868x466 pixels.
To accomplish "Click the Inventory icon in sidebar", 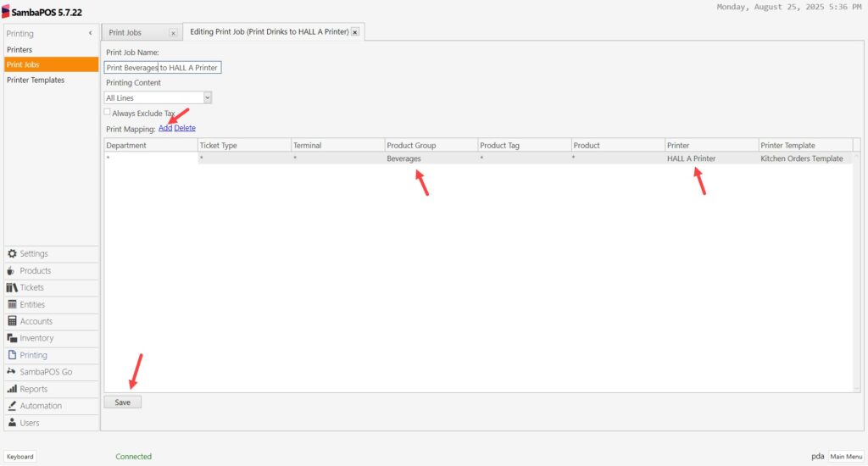I will 12,338.
